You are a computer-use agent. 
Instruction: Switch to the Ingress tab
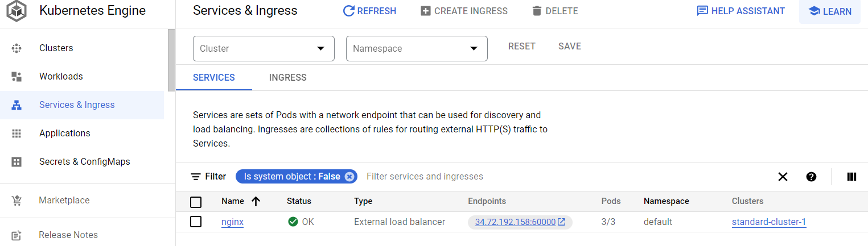[288, 78]
